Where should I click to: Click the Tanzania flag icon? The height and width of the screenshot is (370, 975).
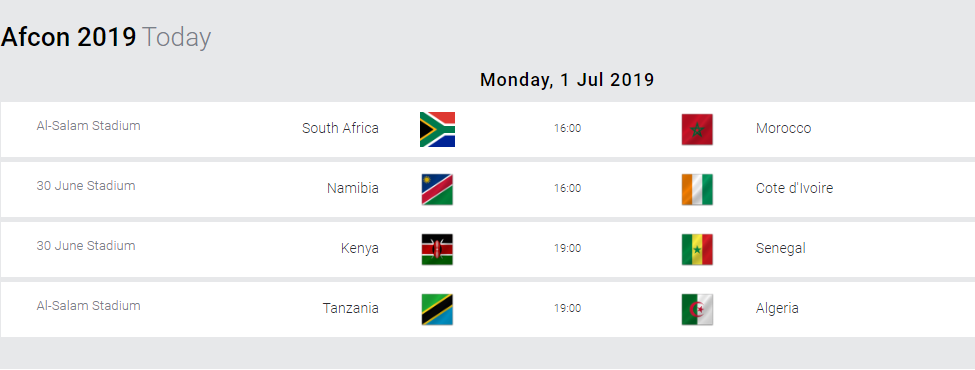click(x=437, y=310)
